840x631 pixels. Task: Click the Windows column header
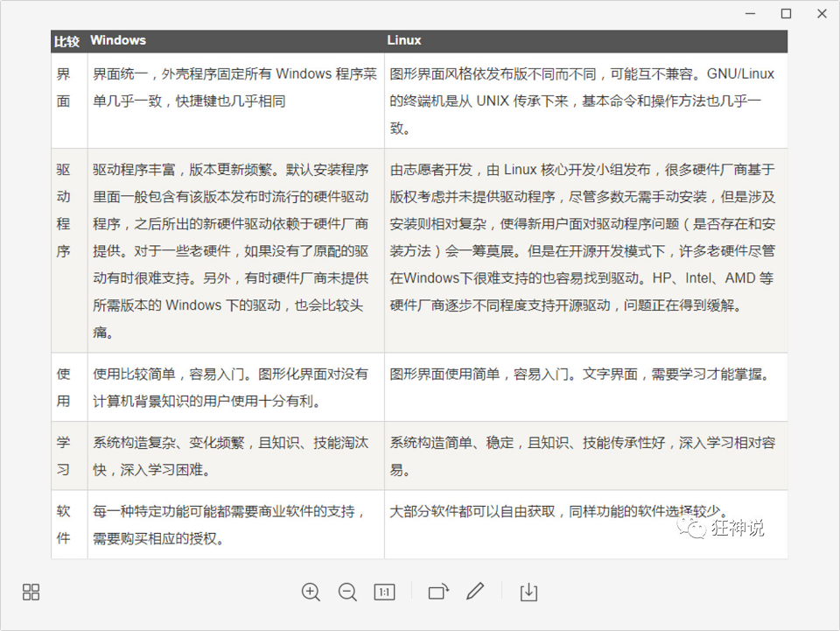[x=118, y=40]
